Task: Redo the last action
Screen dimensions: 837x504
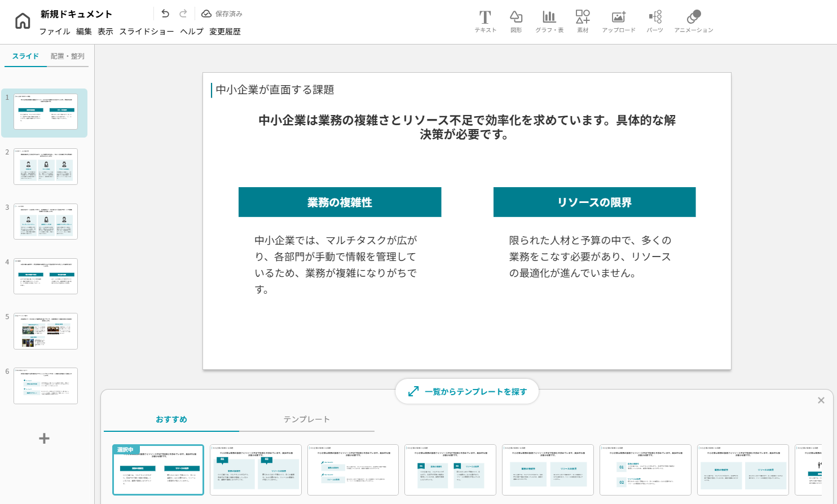Action: (183, 14)
